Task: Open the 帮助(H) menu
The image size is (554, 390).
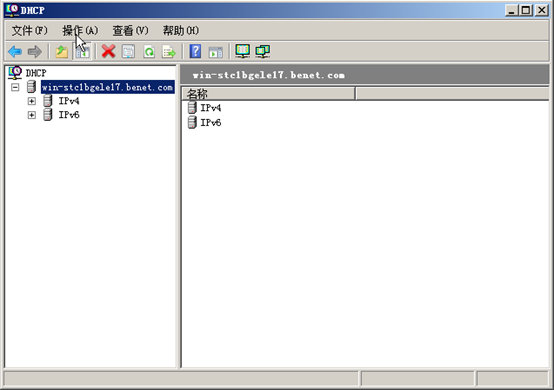Action: [x=181, y=31]
